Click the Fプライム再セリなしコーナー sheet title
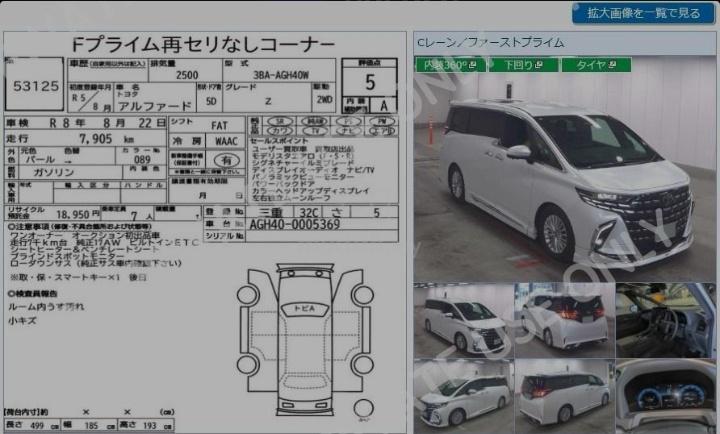 [203, 45]
